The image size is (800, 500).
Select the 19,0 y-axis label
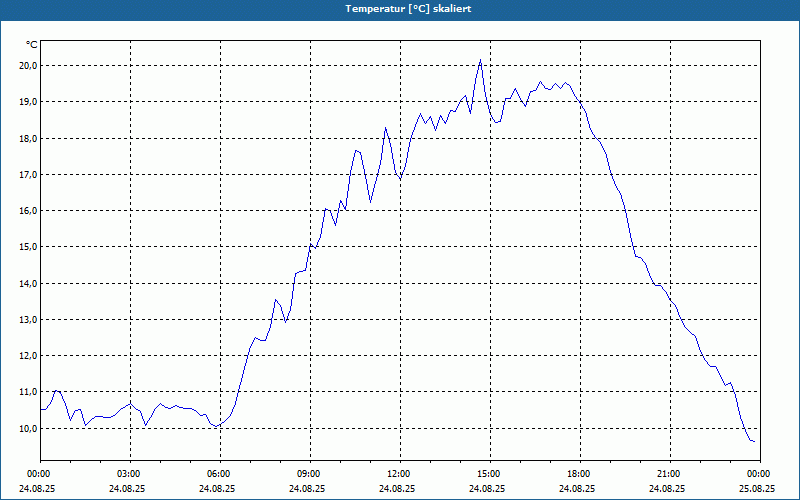(x=28, y=102)
